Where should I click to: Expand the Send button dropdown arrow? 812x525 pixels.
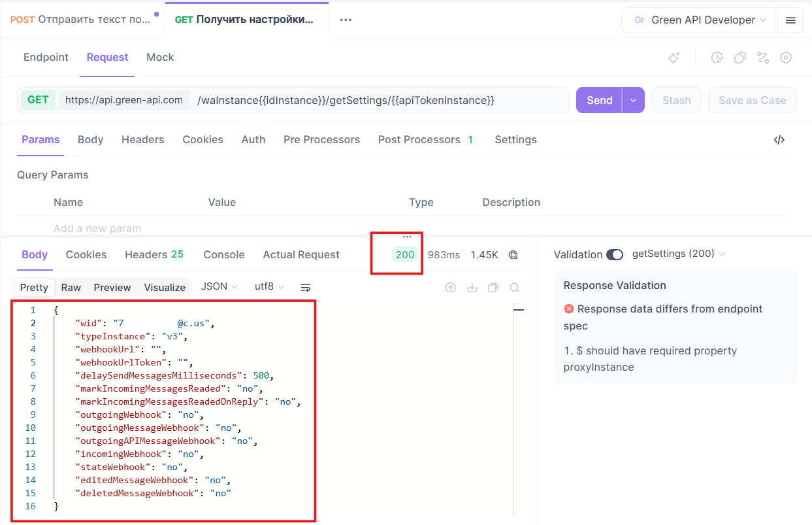633,101
